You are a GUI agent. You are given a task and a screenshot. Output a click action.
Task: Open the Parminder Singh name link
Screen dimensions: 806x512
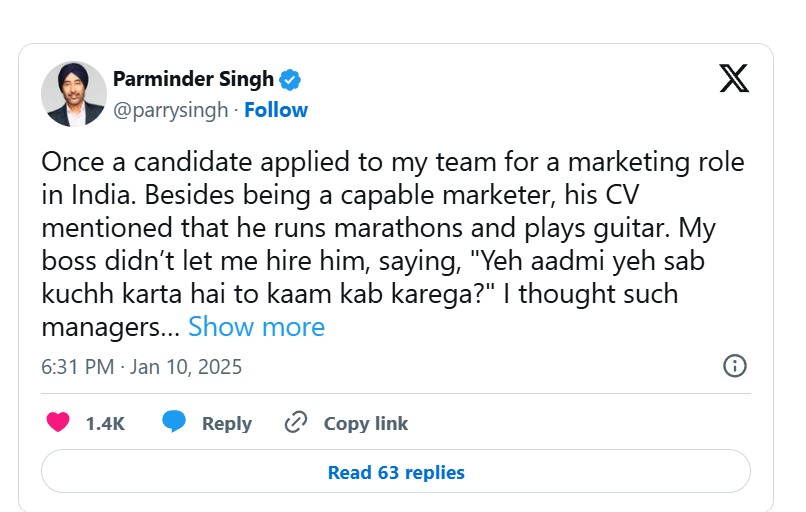click(x=194, y=80)
